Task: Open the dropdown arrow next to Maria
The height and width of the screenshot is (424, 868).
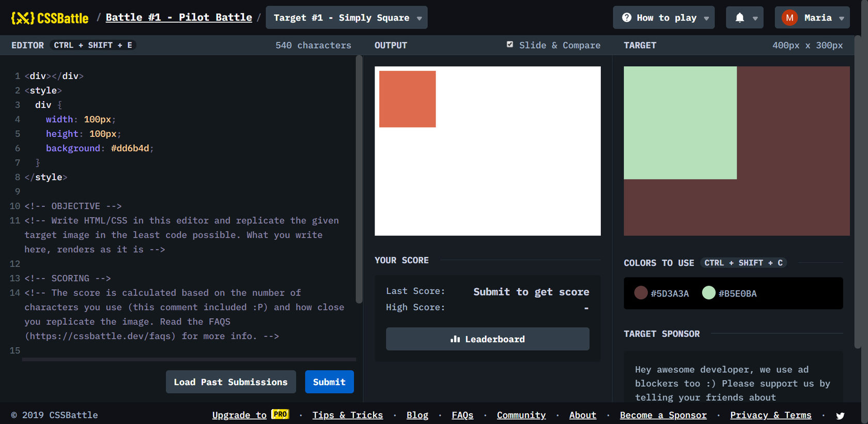Action: tap(841, 19)
